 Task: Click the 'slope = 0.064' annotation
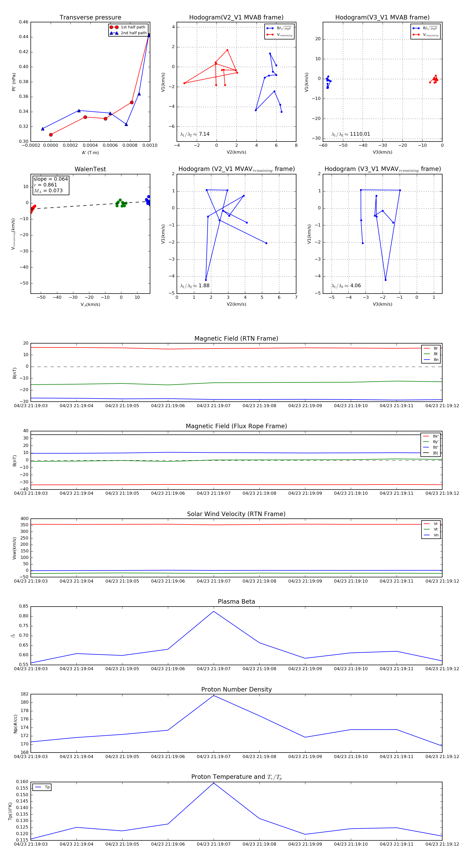(x=50, y=179)
